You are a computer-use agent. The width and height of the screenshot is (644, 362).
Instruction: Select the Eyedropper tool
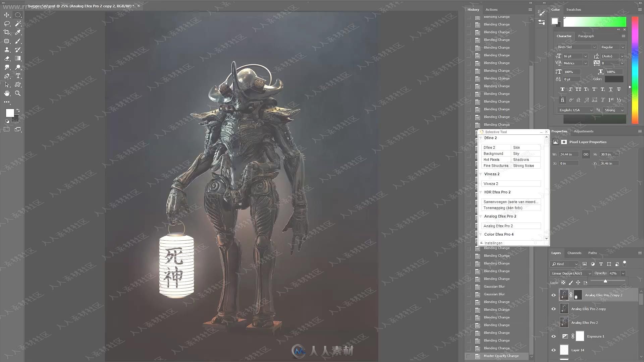coord(18,33)
